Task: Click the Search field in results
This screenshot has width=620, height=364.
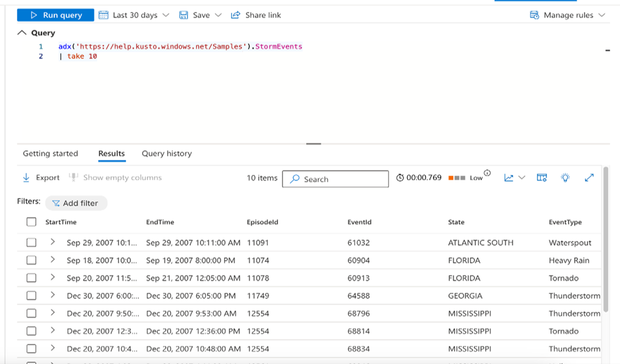Action: (x=336, y=179)
